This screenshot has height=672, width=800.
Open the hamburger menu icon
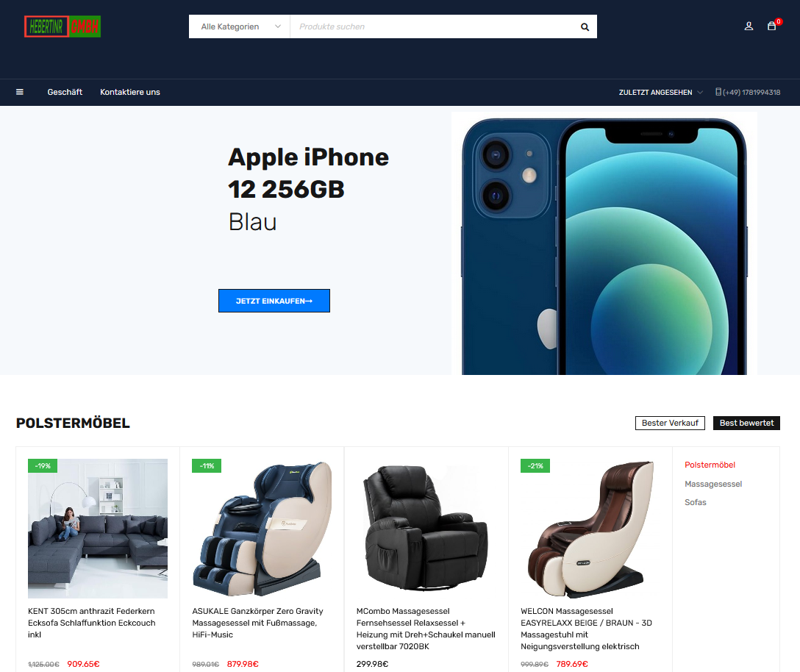20,92
